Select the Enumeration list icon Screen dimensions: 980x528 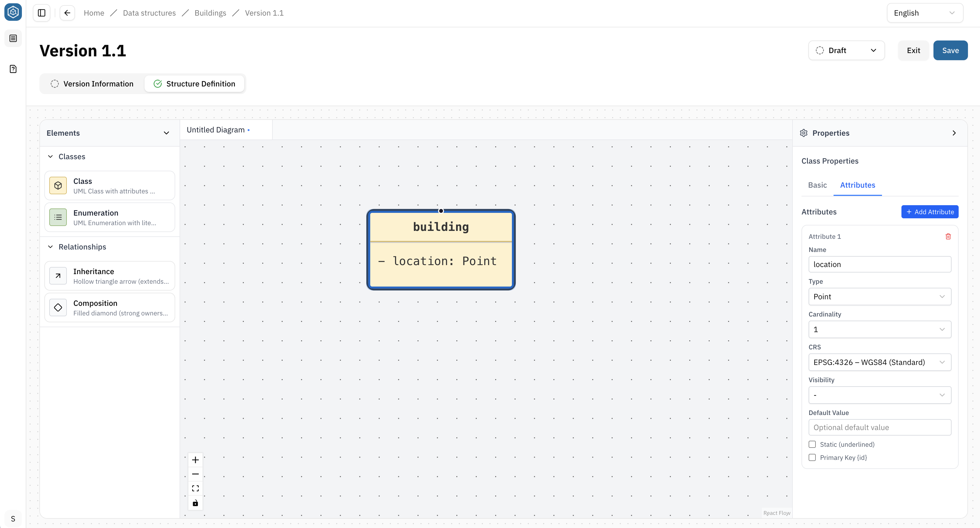point(58,217)
